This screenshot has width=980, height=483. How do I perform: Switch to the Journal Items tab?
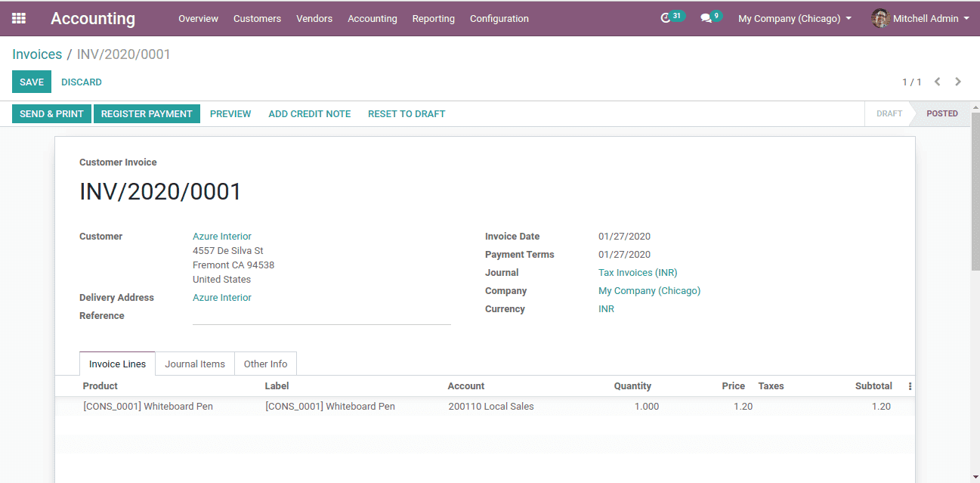(195, 364)
